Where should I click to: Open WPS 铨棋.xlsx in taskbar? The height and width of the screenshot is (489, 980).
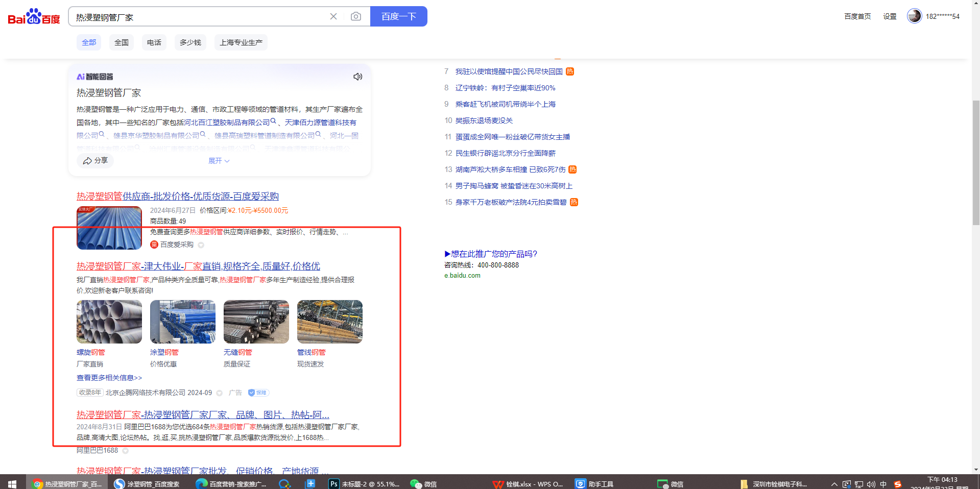[x=528, y=483]
